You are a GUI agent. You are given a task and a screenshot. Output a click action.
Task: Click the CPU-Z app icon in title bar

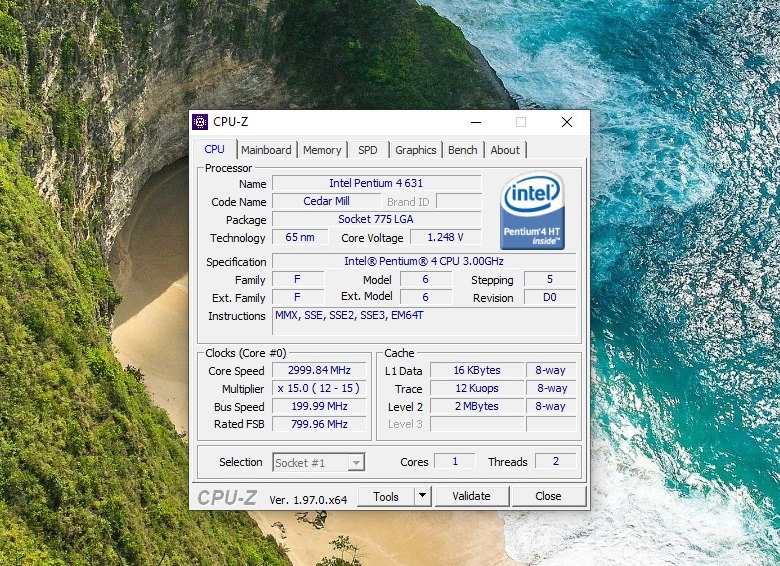200,122
